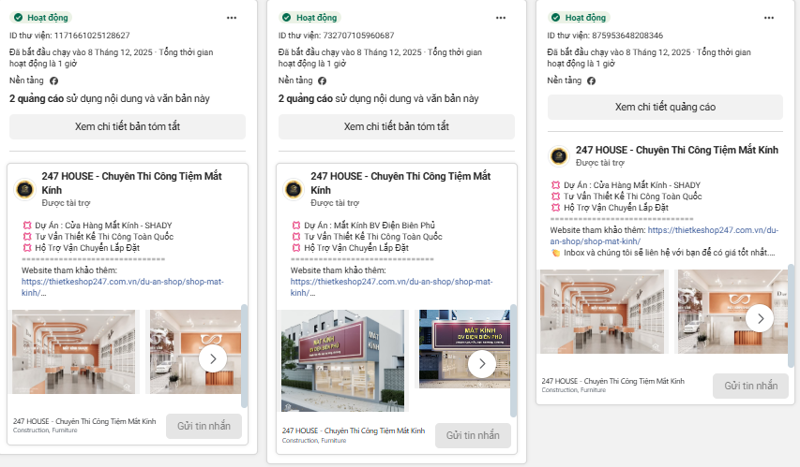Advance middle ad carousel with next arrow

click(481, 362)
